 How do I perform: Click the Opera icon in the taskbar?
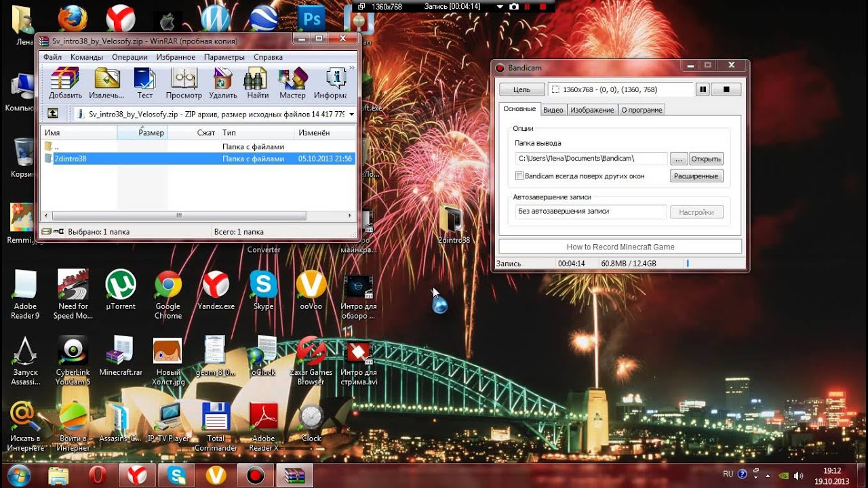coord(98,476)
